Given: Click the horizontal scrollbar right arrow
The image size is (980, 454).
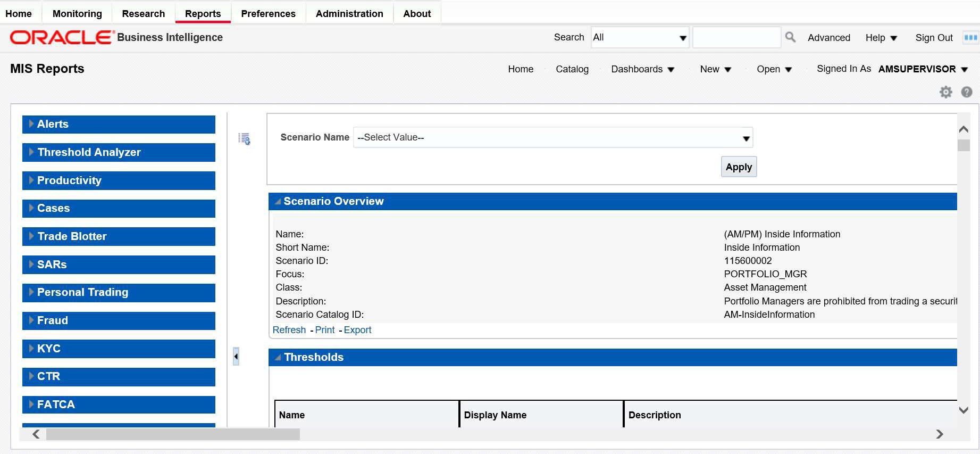Looking at the screenshot, I should click(x=940, y=434).
